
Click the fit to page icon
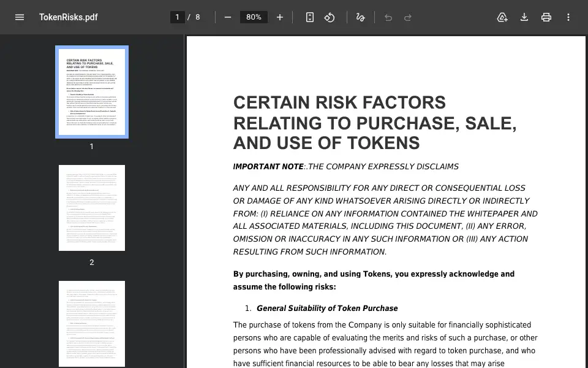pyautogui.click(x=310, y=17)
